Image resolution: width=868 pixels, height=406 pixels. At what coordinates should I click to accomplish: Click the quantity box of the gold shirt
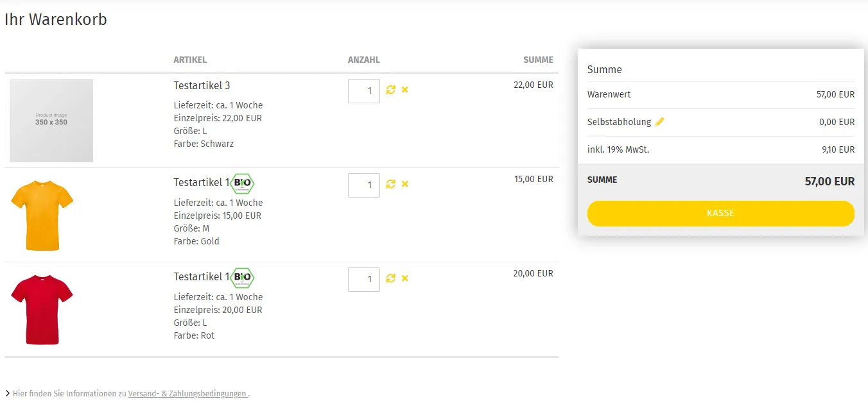click(x=364, y=185)
